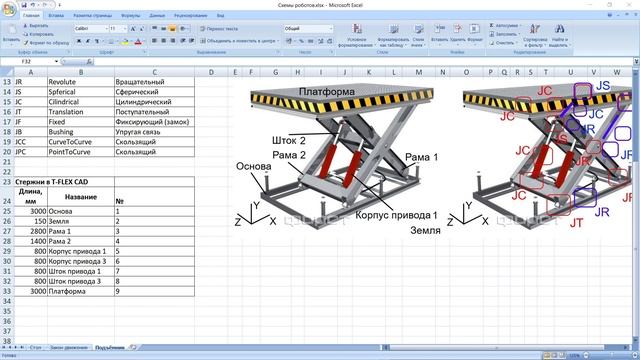This screenshot has height=360, width=640.
Task: Cut selection with Вырезать
Action: click(x=36, y=26)
